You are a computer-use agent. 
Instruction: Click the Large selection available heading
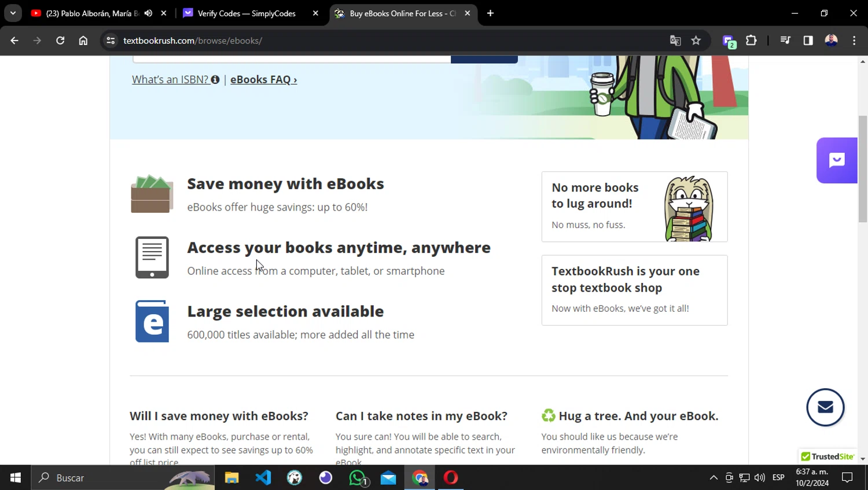pos(285,311)
